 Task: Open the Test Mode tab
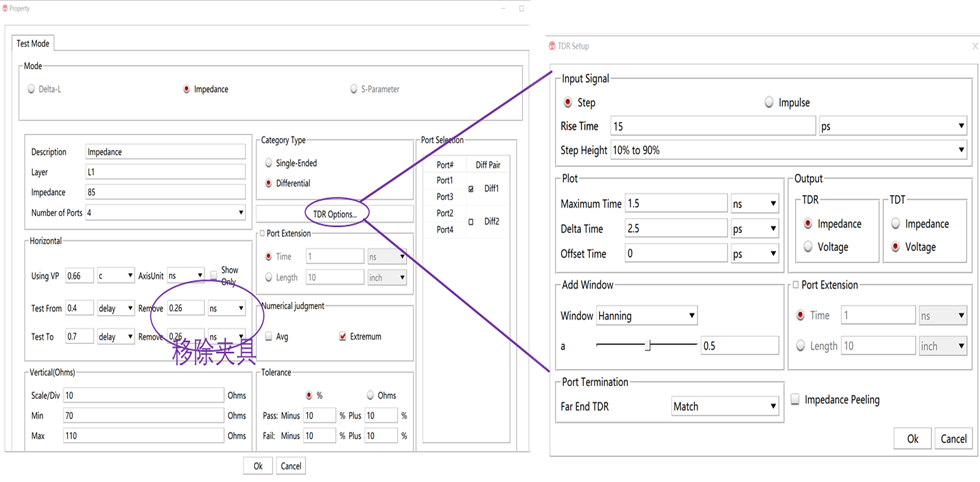click(x=31, y=44)
